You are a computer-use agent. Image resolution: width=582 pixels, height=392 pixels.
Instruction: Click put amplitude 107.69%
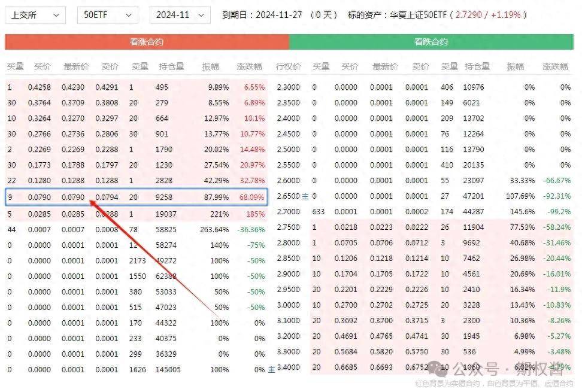tap(520, 196)
